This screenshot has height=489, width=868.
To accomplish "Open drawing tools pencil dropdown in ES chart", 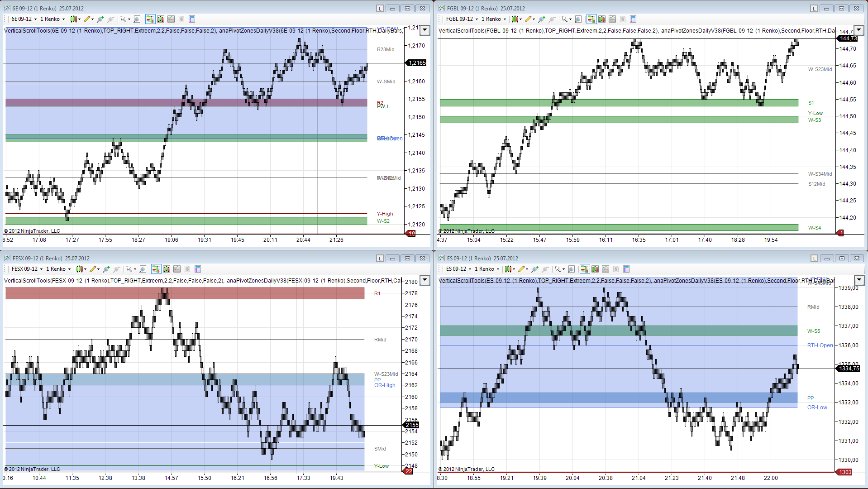I will pyautogui.click(x=523, y=269).
